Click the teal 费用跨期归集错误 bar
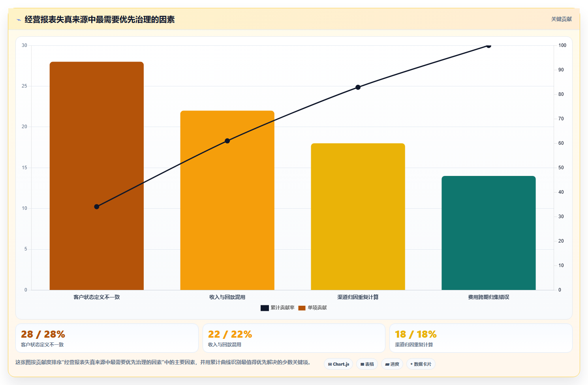The height and width of the screenshot is (385, 588). (x=488, y=233)
